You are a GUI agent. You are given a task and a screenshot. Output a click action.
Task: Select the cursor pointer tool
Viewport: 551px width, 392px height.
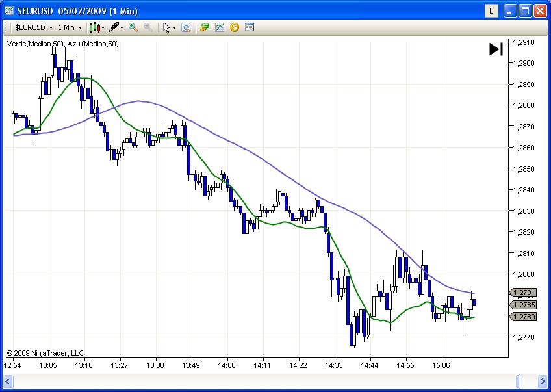pyautogui.click(x=166, y=27)
